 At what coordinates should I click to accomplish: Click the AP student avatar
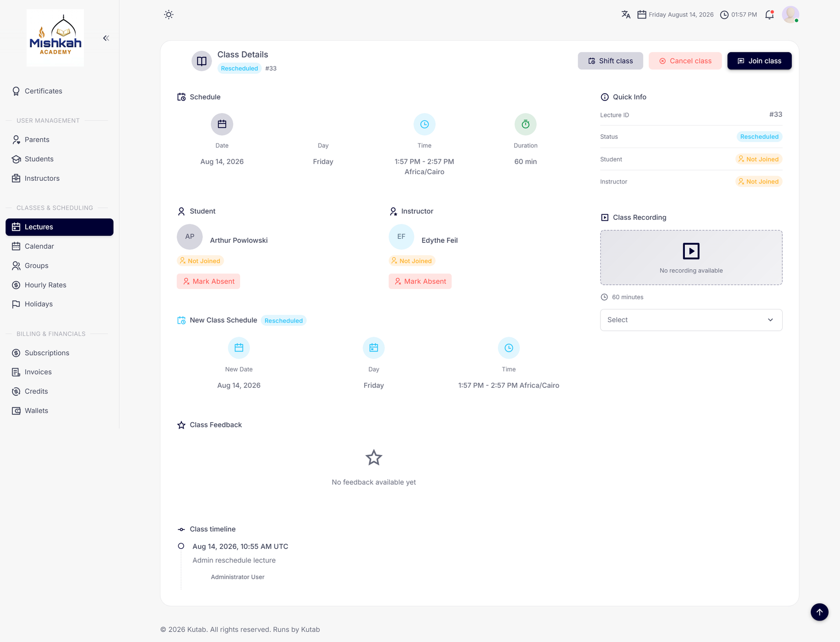click(190, 237)
